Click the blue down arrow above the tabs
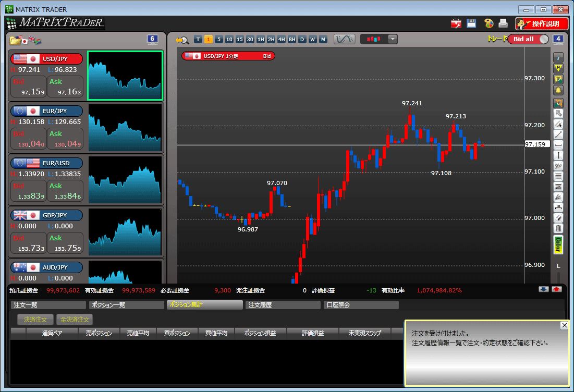 [544, 289]
